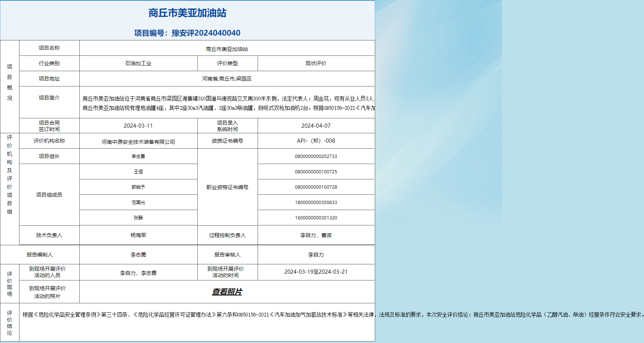Select certificate number 0800000000100728
The image size is (644, 343).
point(316,187)
